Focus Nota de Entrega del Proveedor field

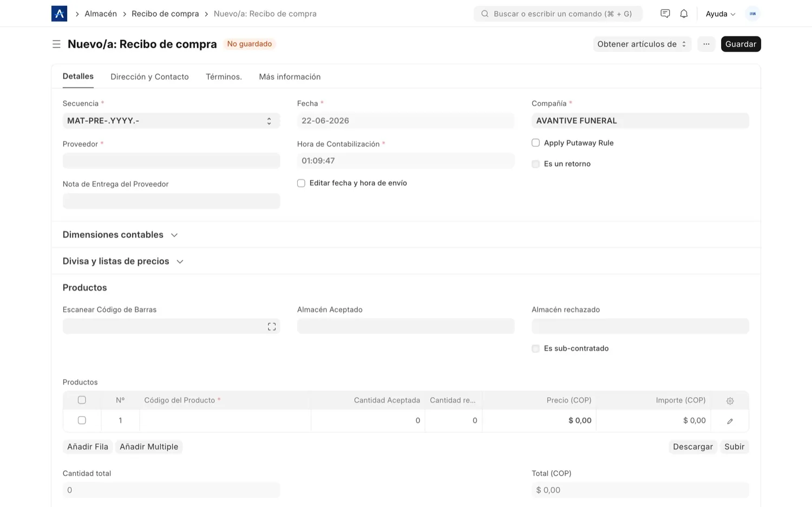tap(171, 201)
